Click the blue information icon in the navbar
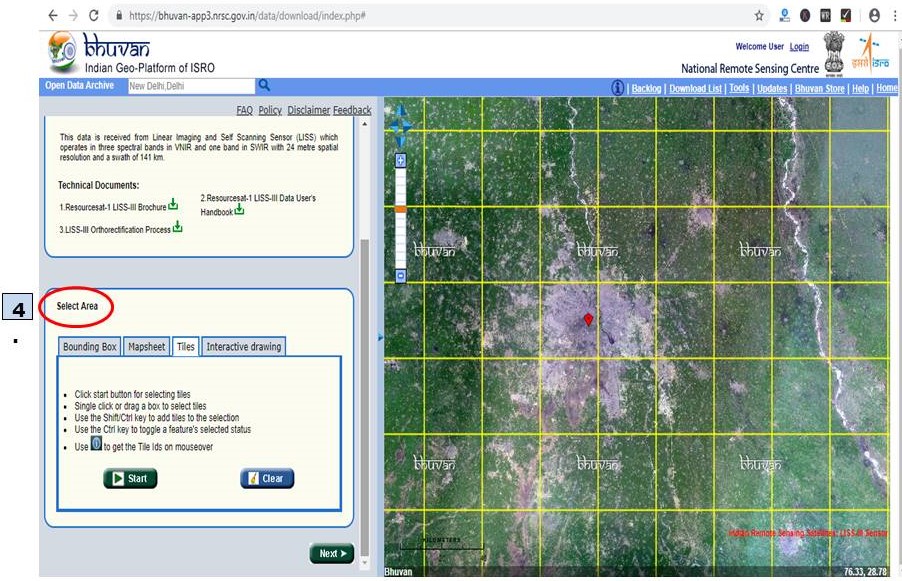902x581 pixels. (617, 87)
